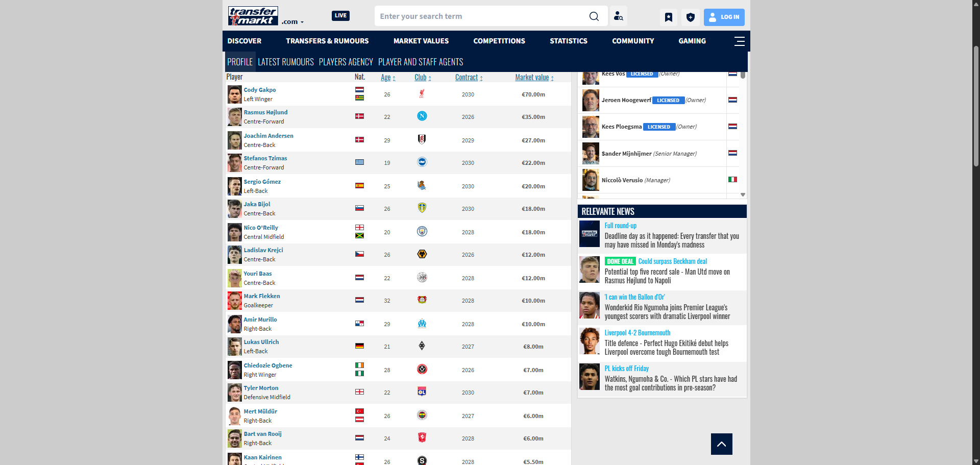Click Lyon crest in Morton row
Viewport: 980px width, 465px height.
click(422, 392)
